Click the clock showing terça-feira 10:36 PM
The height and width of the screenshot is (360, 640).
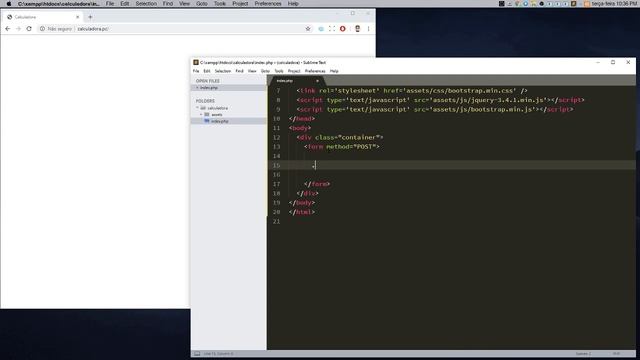[x=615, y=4]
